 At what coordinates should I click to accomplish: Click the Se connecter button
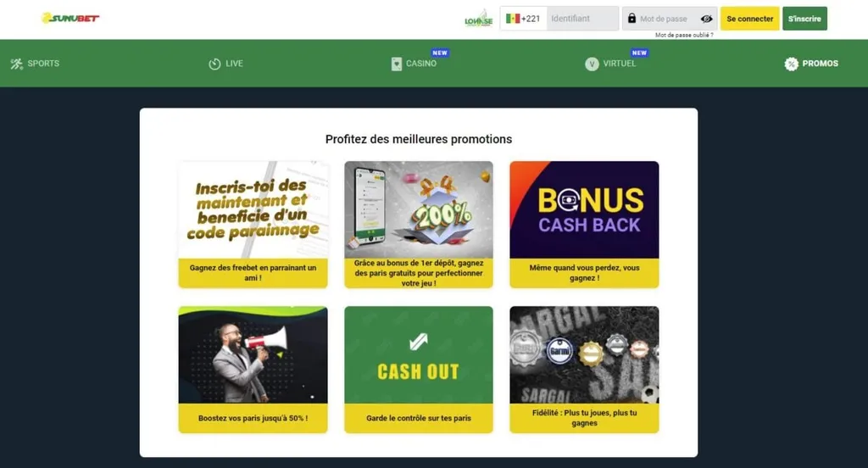coord(749,19)
